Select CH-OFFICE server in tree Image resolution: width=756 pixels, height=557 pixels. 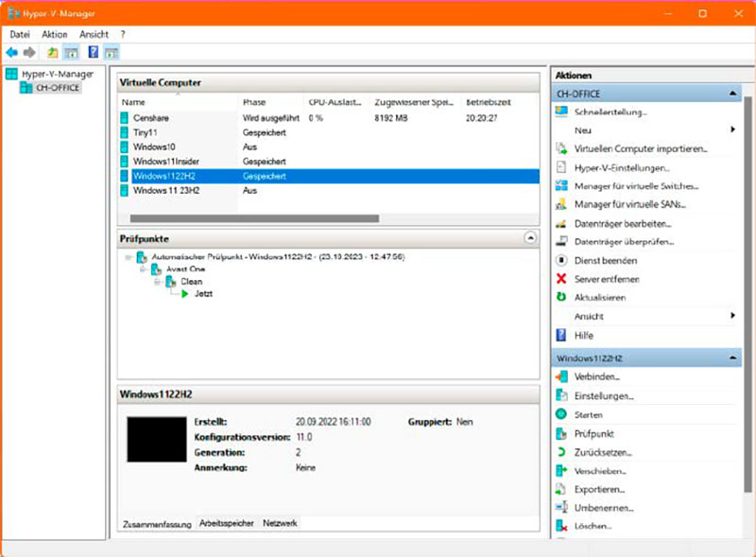[58, 87]
